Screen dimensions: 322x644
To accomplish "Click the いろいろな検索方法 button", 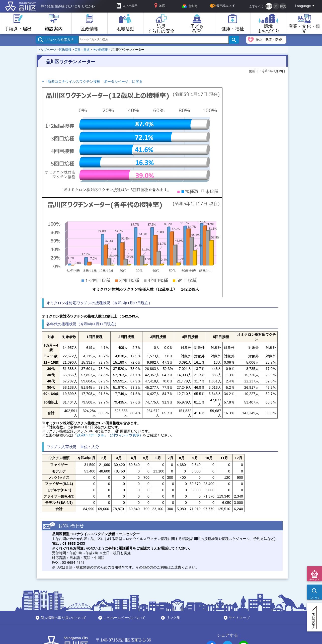I will click(x=57, y=40).
